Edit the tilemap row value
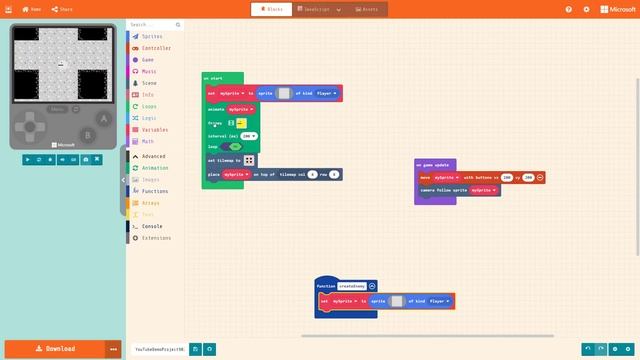This screenshot has width=640, height=360. point(334,175)
